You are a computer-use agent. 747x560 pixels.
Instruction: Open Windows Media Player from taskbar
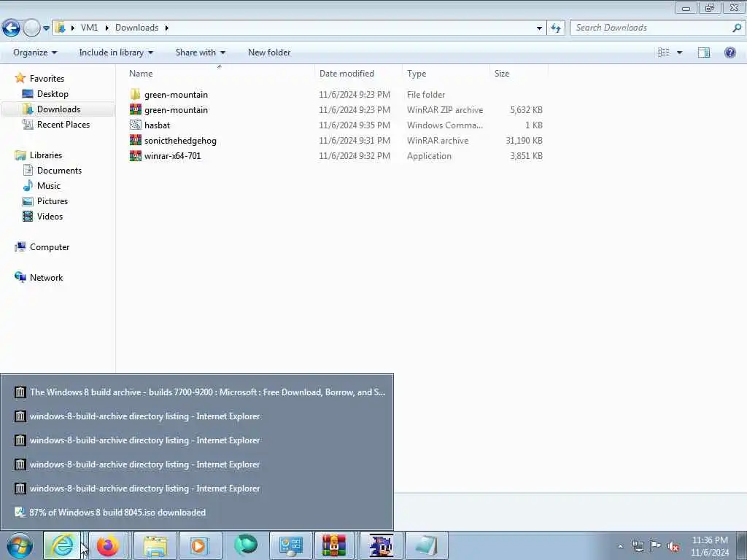[x=200, y=545]
